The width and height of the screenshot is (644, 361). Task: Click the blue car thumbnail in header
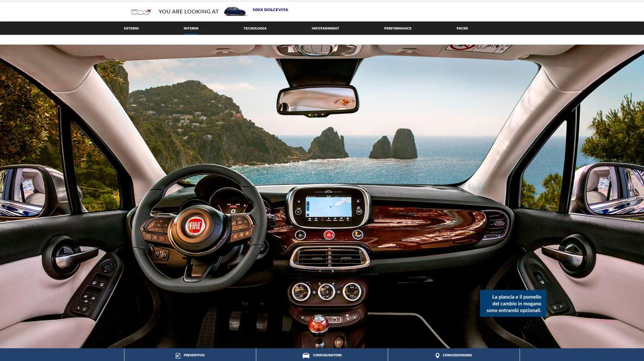click(x=235, y=11)
